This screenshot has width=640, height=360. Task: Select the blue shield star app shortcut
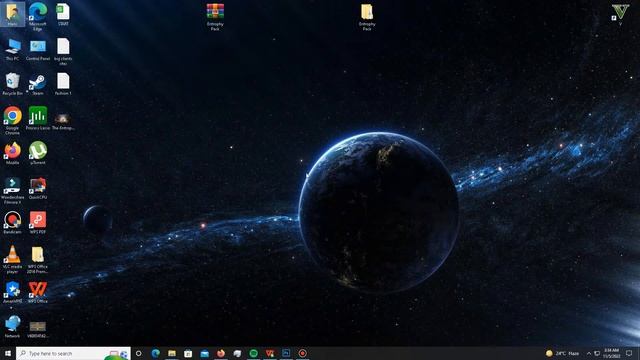click(x=12, y=292)
